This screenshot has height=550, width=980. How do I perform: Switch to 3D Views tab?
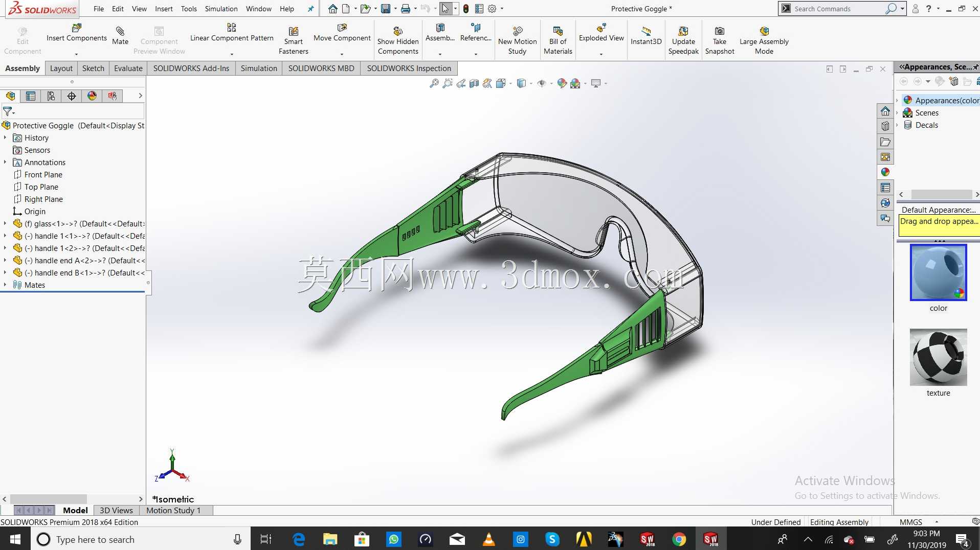116,510
